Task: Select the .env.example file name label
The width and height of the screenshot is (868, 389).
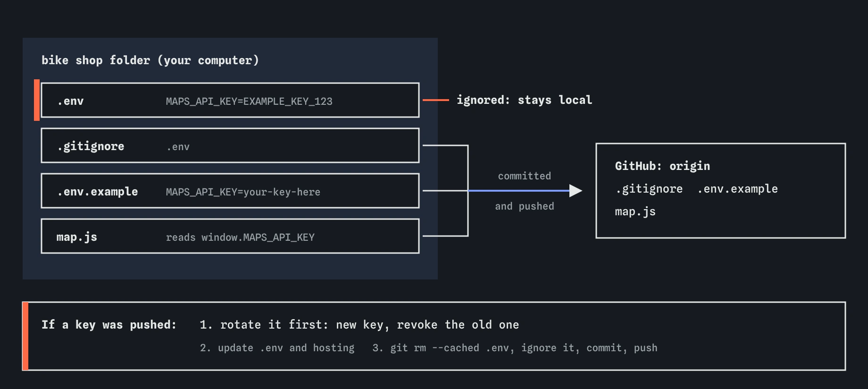Action: (97, 192)
